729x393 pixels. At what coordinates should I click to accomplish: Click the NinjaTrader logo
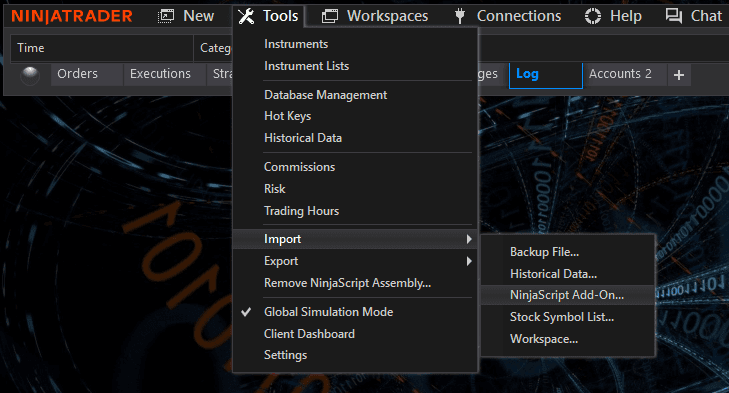click(72, 16)
